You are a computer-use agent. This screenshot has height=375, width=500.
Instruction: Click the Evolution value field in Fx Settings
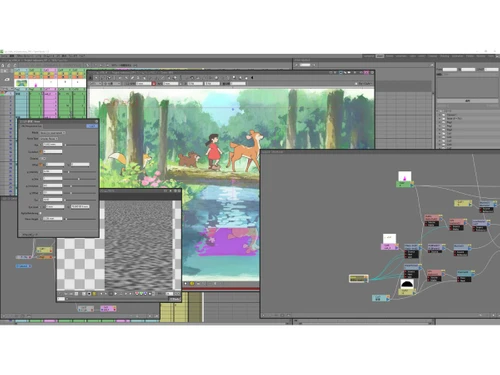pos(53,152)
